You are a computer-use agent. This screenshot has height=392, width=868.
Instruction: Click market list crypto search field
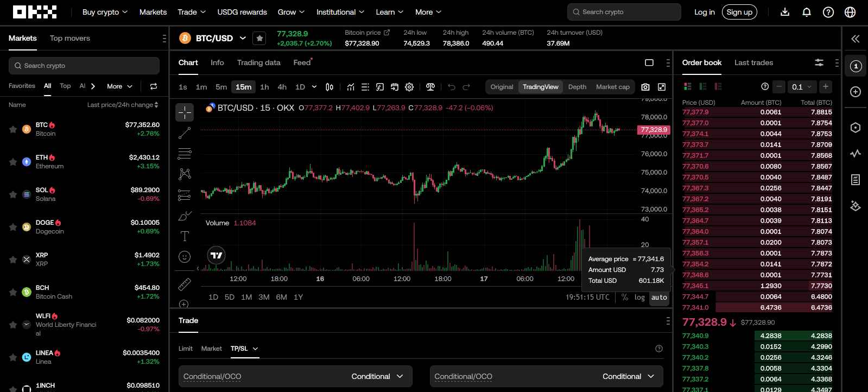tap(84, 66)
